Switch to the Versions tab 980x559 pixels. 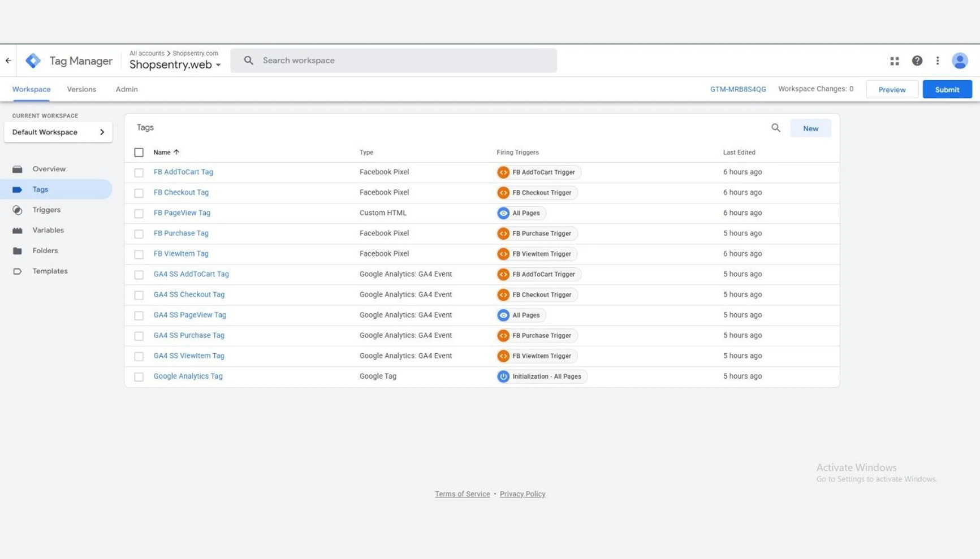pyautogui.click(x=81, y=89)
